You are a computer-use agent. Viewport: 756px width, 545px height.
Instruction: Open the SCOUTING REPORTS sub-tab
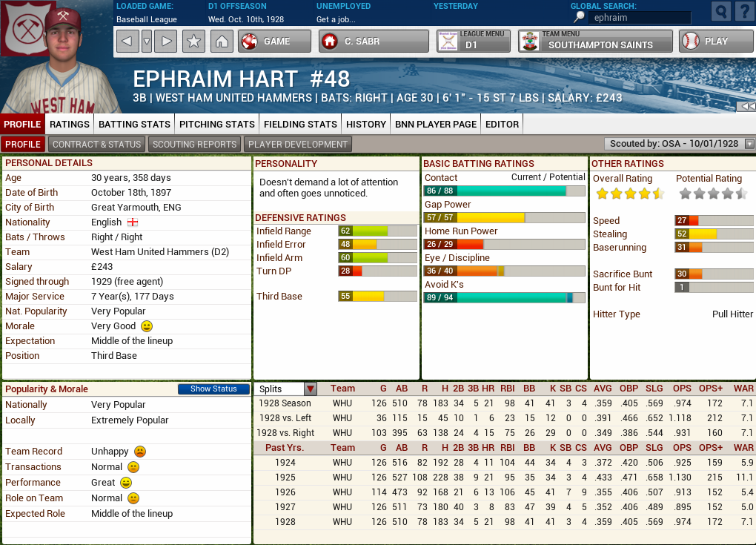point(194,144)
